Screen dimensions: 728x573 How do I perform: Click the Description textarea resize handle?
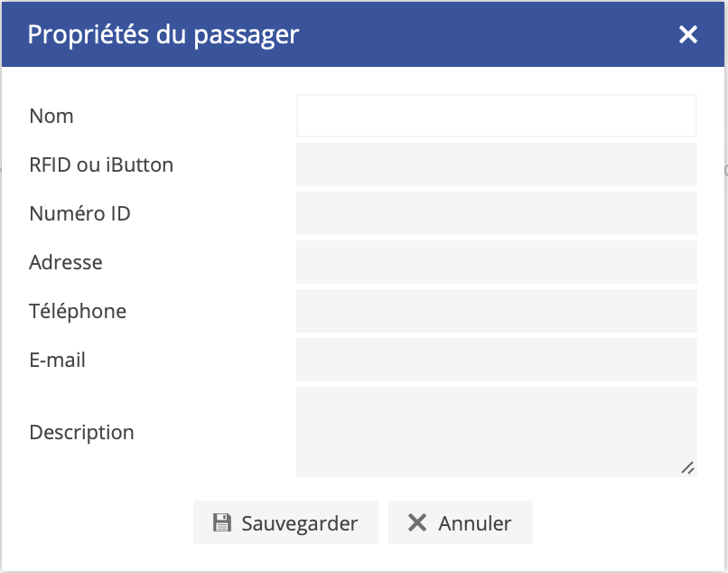pos(687,467)
